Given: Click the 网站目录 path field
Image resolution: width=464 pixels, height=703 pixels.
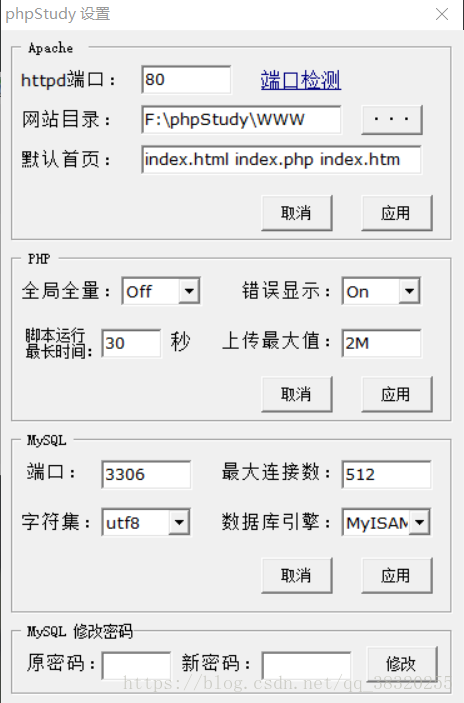Looking at the screenshot, I should tap(241, 120).
